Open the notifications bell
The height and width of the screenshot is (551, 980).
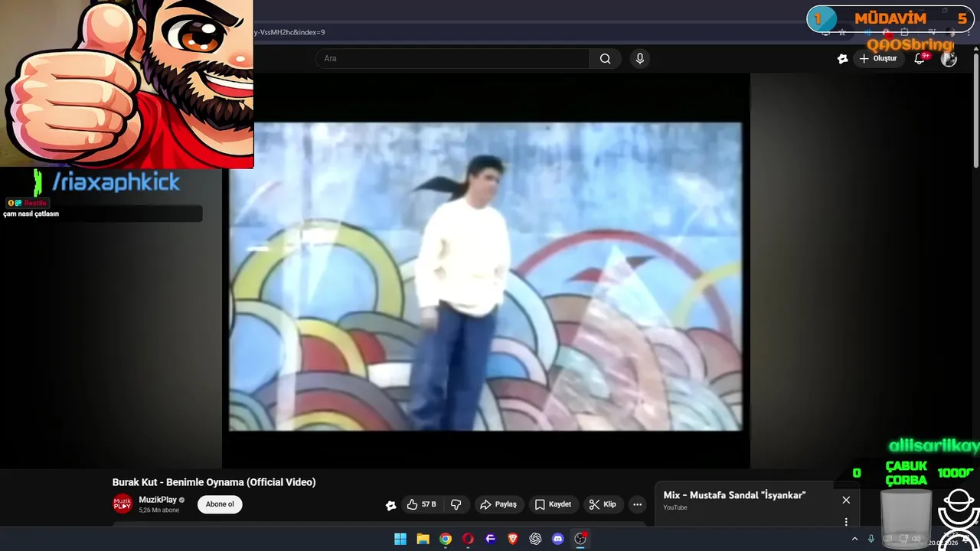coord(920,59)
